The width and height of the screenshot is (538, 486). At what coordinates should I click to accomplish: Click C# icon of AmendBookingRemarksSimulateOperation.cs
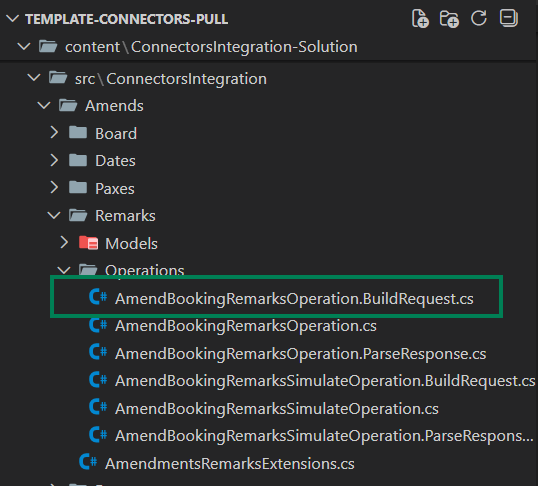pos(98,407)
